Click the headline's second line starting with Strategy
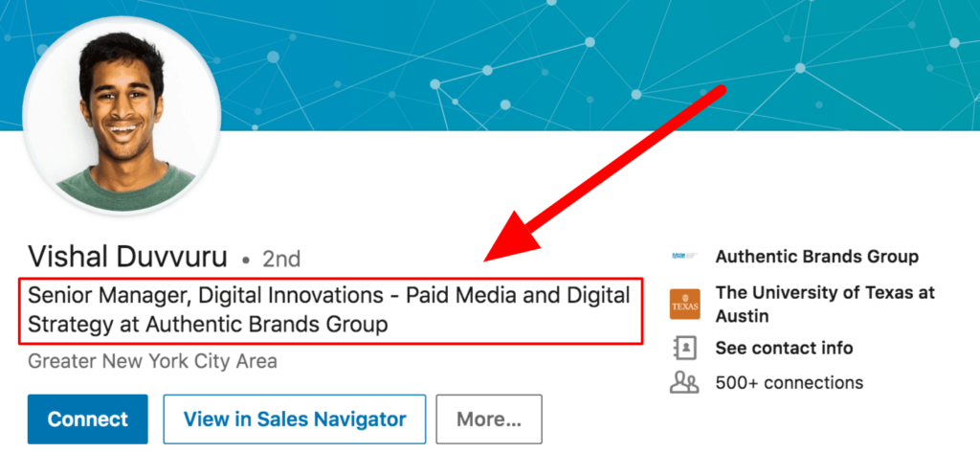Viewport: 980px width, 454px height. 208,325
